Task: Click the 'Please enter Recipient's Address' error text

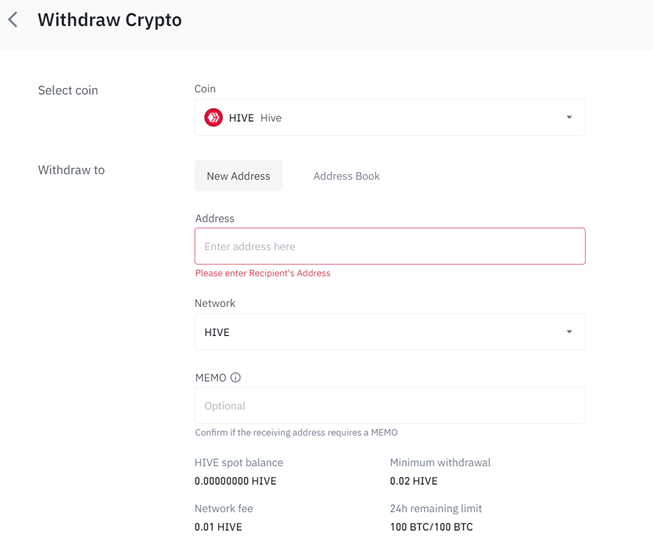Action: point(263,273)
